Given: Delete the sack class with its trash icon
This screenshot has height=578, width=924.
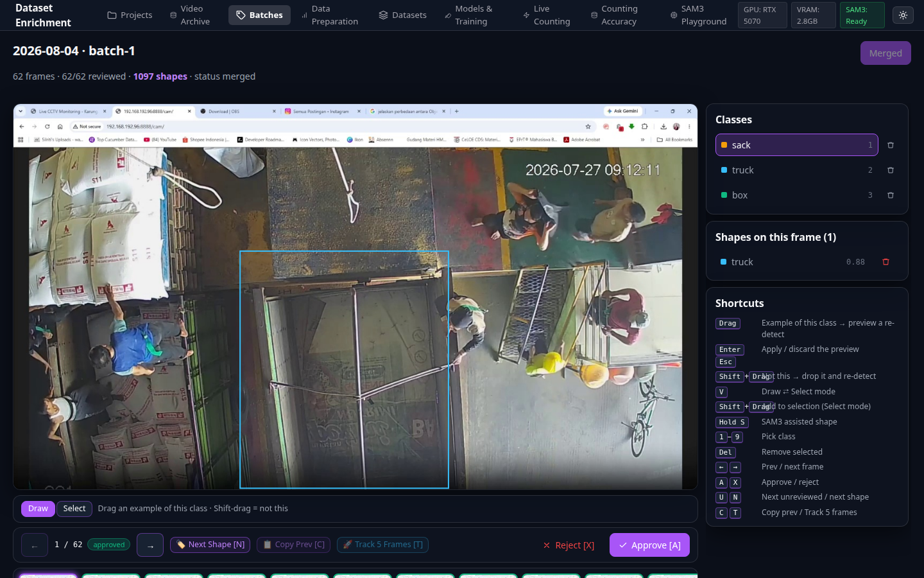Looking at the screenshot, I should (891, 145).
